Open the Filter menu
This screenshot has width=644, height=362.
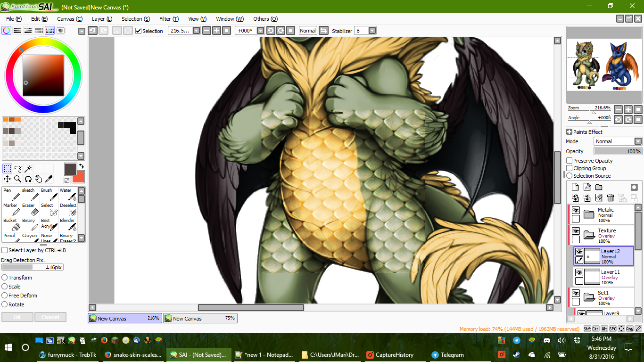click(x=168, y=19)
